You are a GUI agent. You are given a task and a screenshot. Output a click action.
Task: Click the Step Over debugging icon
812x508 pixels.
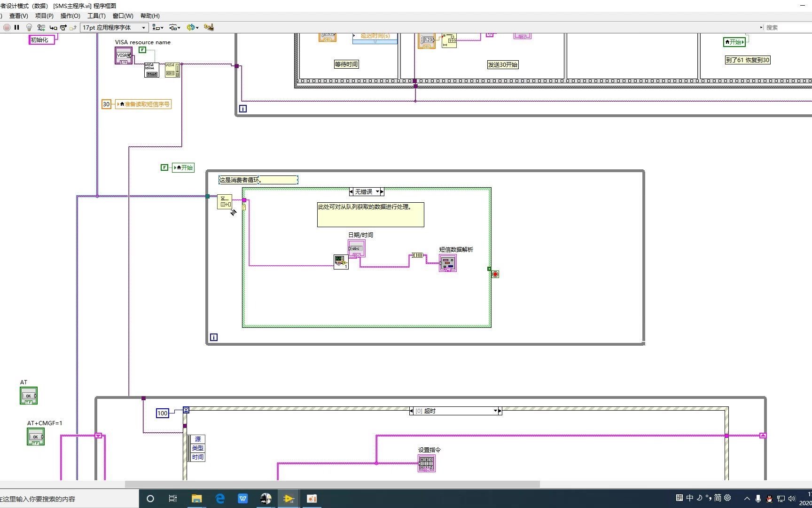pos(63,27)
